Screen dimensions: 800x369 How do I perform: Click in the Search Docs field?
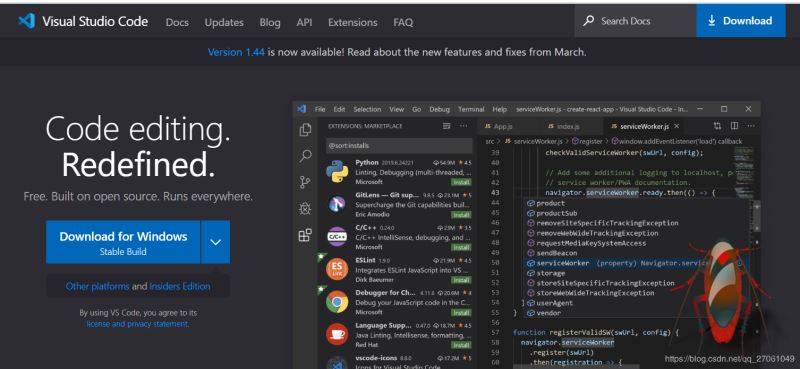click(x=635, y=21)
